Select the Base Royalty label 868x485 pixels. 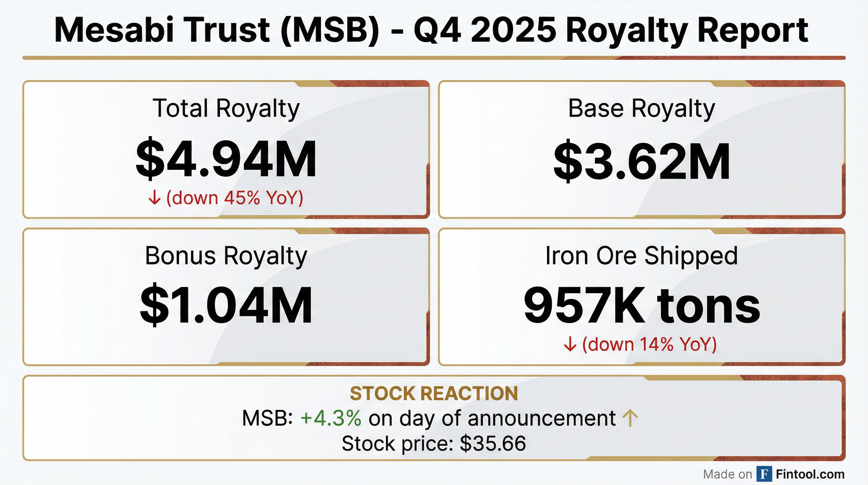tap(641, 109)
